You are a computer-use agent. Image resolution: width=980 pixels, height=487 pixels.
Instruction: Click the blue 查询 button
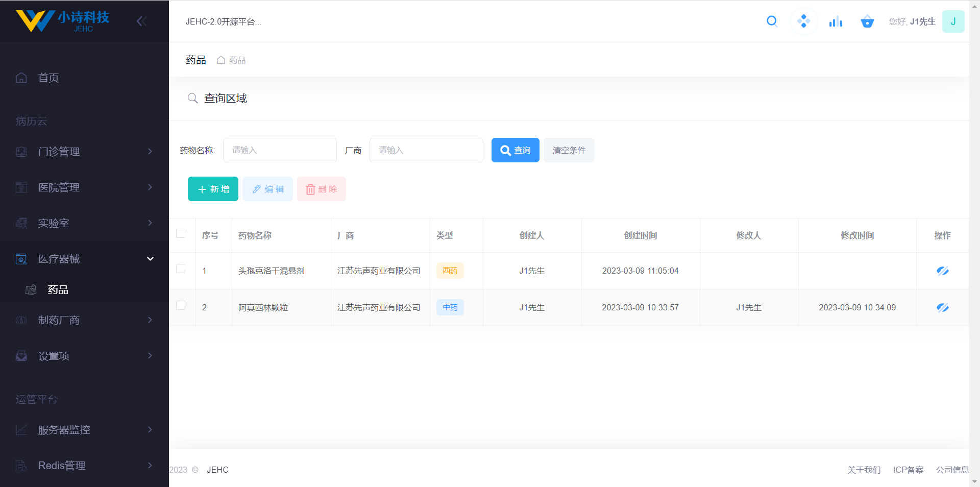point(515,150)
